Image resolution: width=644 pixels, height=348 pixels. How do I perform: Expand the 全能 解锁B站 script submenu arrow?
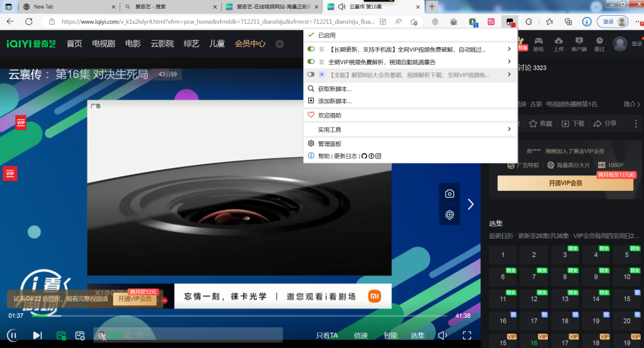pyautogui.click(x=509, y=75)
